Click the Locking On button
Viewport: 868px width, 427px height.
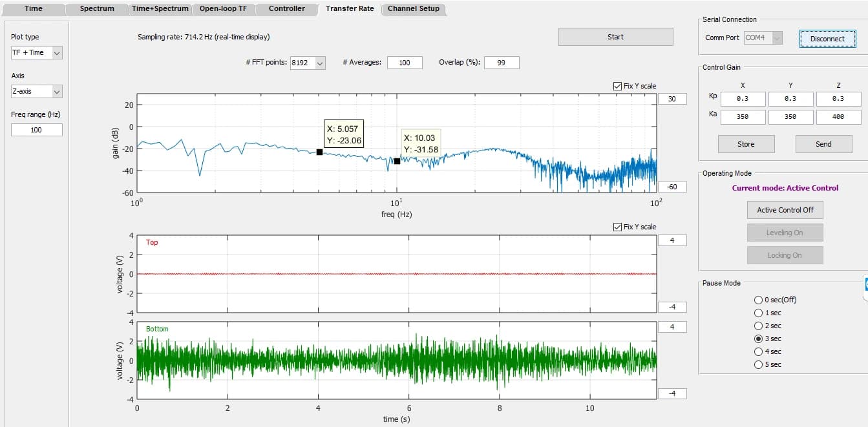[x=785, y=255]
